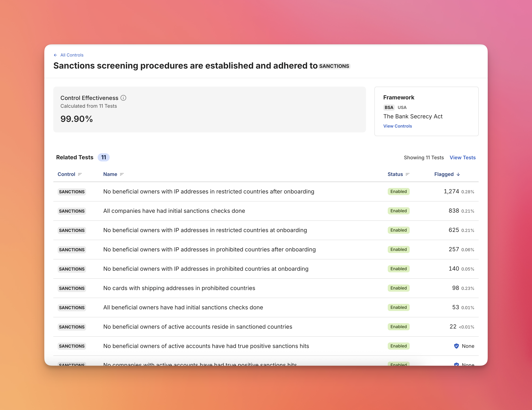This screenshot has width=532, height=410.
Task: Click the USA badge in the Framework card
Action: point(402,107)
